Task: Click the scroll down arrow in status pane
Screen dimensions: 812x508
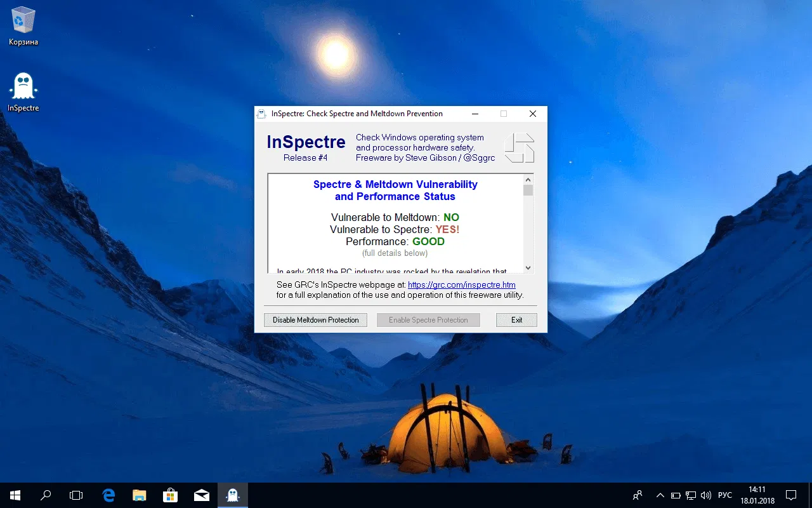Action: [528, 268]
